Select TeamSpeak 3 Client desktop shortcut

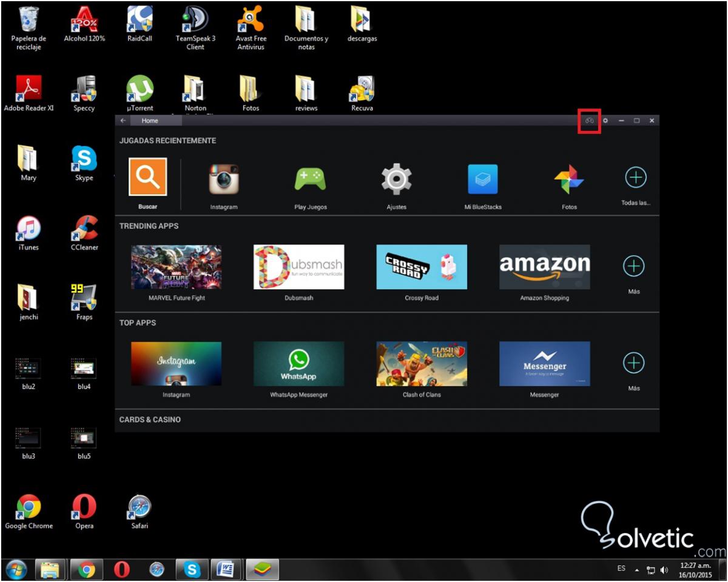195,28
